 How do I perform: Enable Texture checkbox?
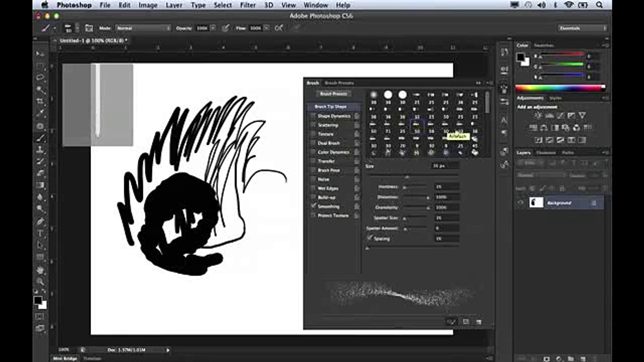click(313, 134)
